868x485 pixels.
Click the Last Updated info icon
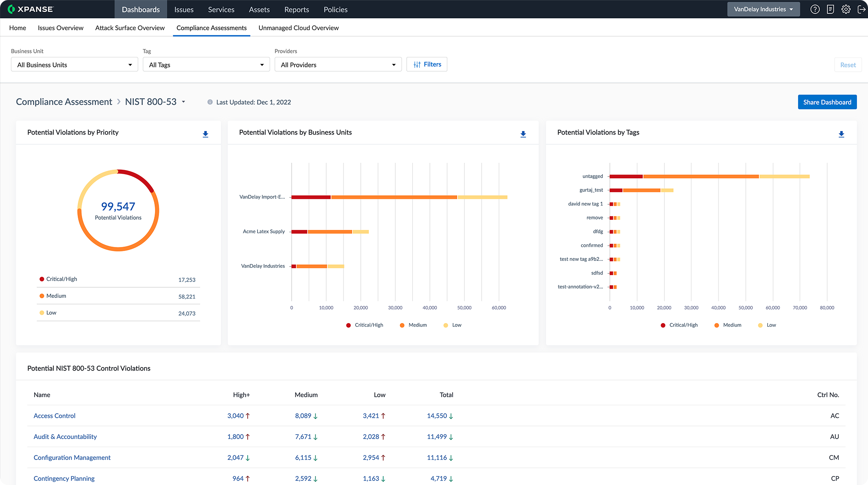[x=210, y=102]
